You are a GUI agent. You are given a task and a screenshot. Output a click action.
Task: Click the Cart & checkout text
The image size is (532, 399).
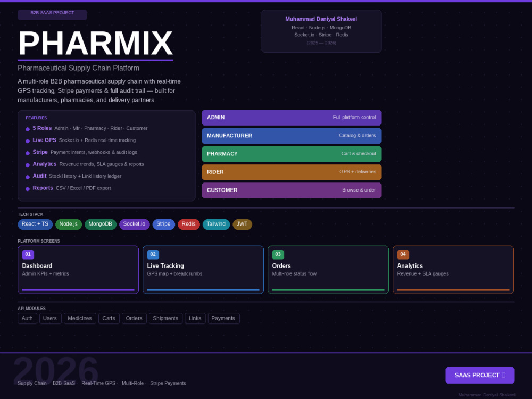[359, 154]
